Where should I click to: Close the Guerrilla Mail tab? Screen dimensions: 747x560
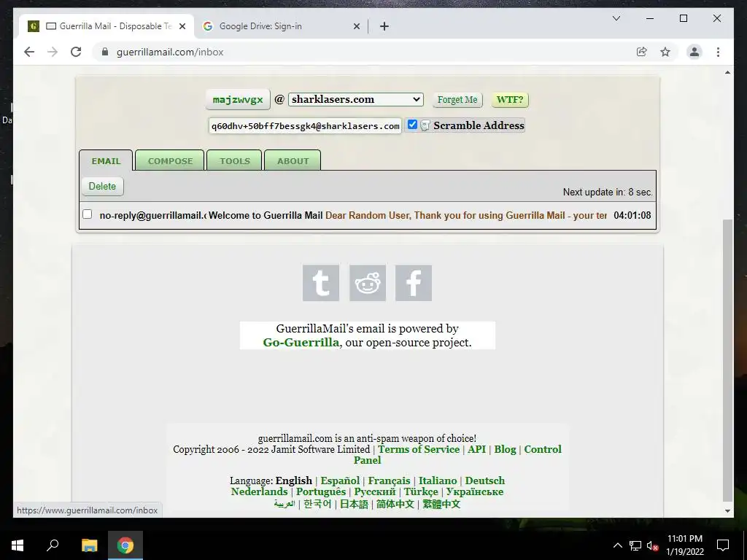point(182,26)
